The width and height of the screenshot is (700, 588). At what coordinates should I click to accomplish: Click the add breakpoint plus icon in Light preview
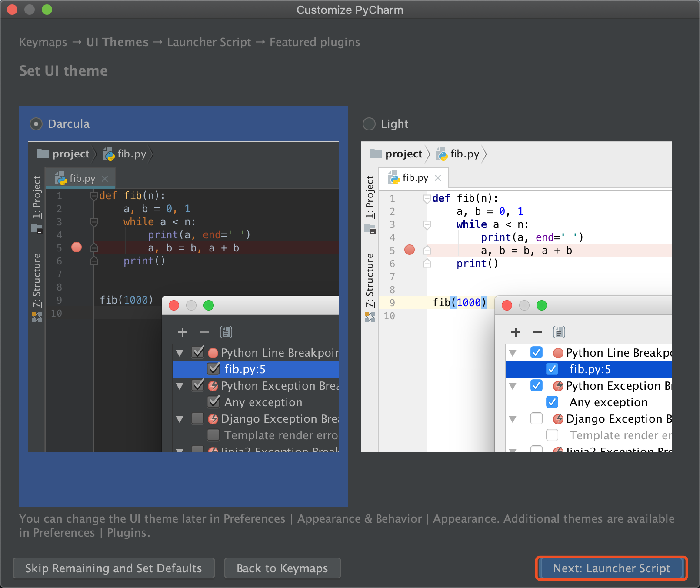click(516, 332)
